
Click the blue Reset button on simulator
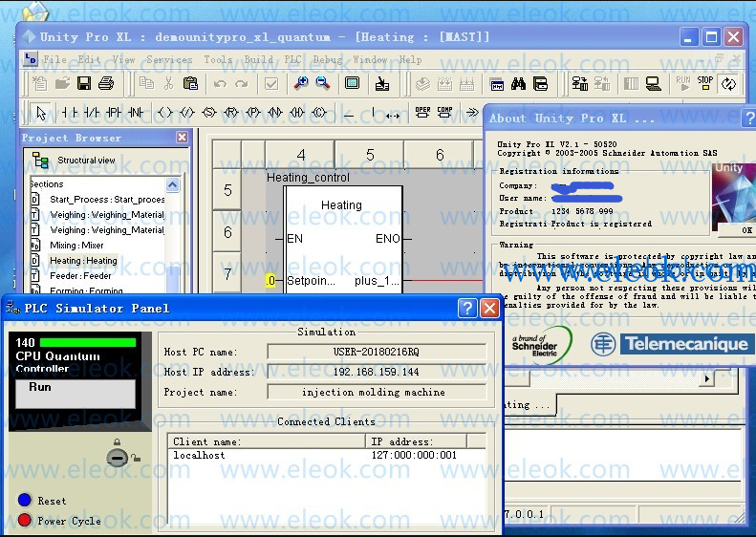click(x=25, y=500)
